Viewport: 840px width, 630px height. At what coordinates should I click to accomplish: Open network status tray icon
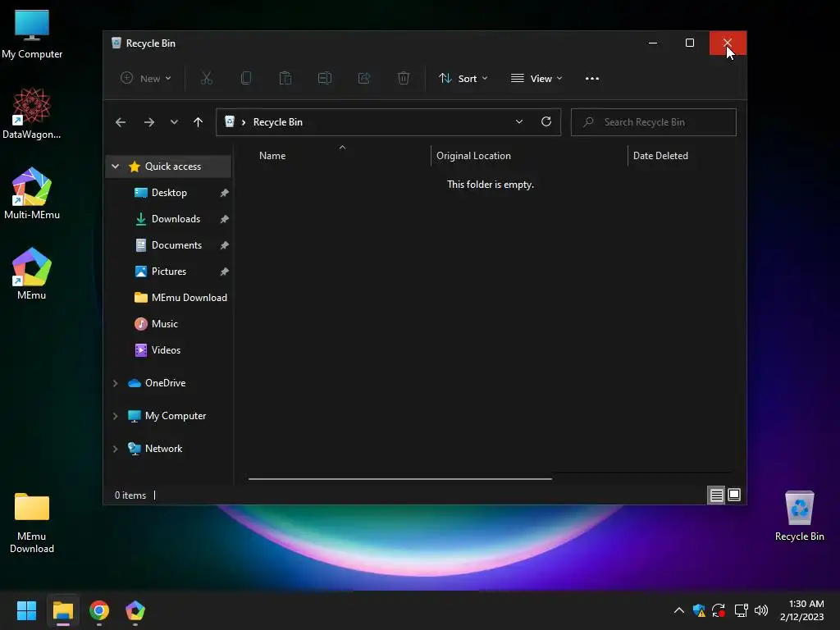[741, 610]
